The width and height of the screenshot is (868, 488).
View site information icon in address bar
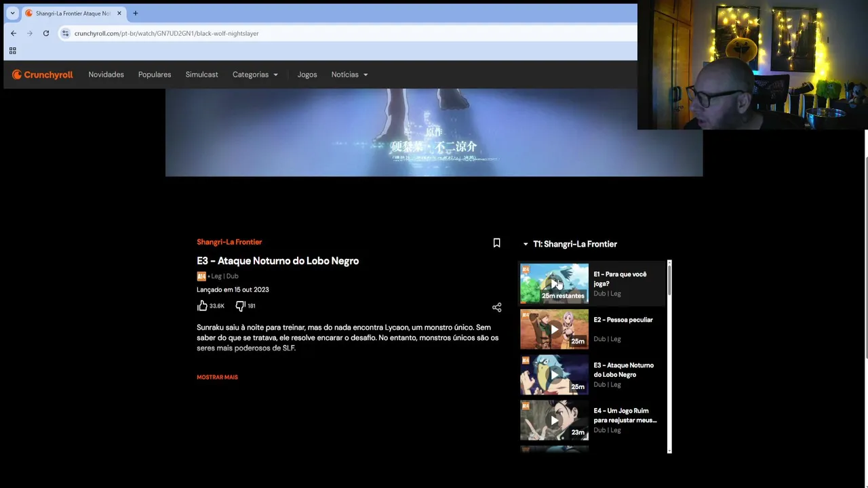click(65, 33)
